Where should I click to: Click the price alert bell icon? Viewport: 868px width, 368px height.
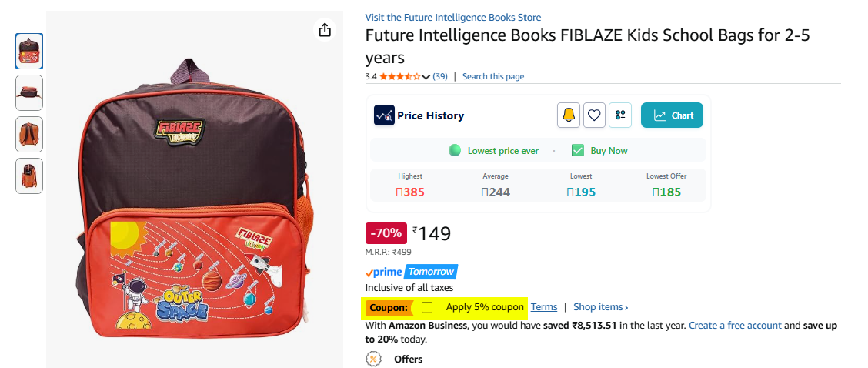[569, 115]
